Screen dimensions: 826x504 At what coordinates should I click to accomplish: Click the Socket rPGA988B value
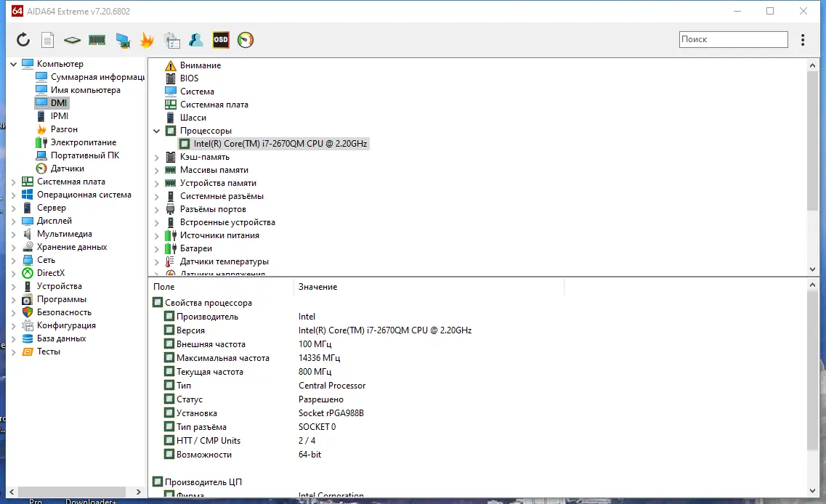coord(331,413)
